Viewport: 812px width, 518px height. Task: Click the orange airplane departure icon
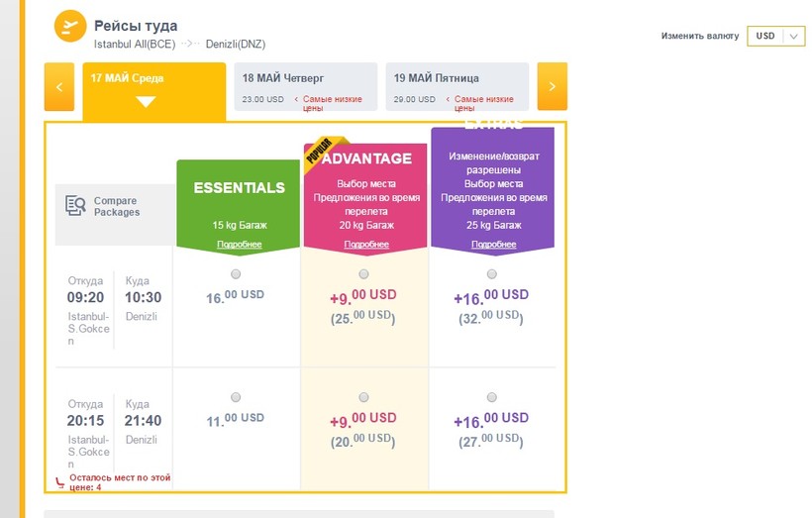click(70, 26)
